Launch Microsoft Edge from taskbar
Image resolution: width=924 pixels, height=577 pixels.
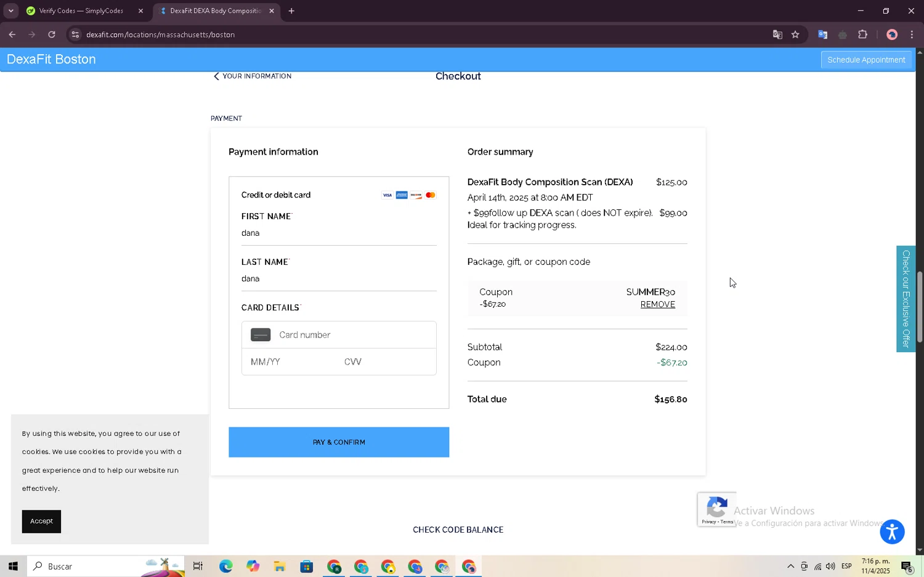click(225, 566)
